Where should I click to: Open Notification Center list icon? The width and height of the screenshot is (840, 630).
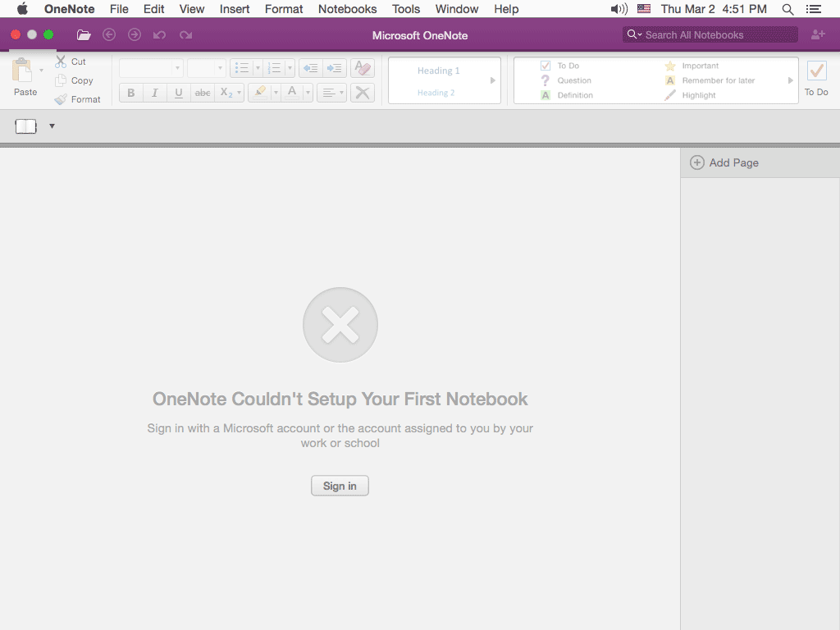(x=814, y=9)
